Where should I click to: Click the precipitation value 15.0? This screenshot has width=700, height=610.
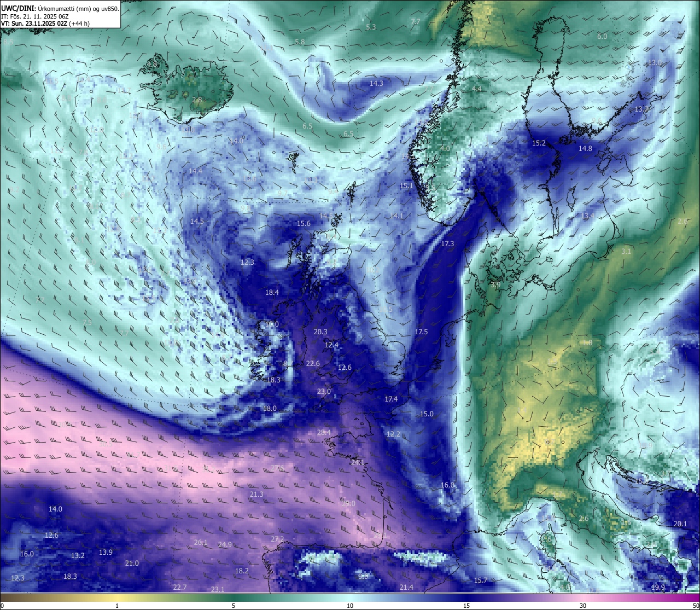[427, 414]
